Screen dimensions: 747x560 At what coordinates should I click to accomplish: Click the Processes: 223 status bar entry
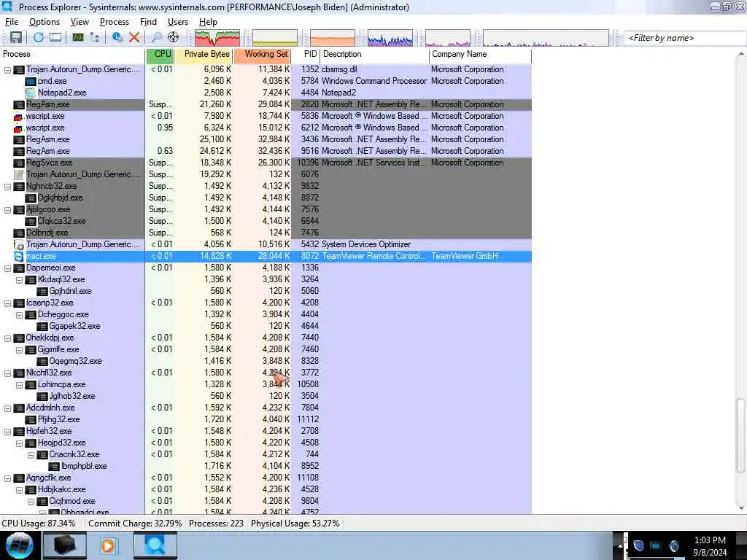pos(216,524)
